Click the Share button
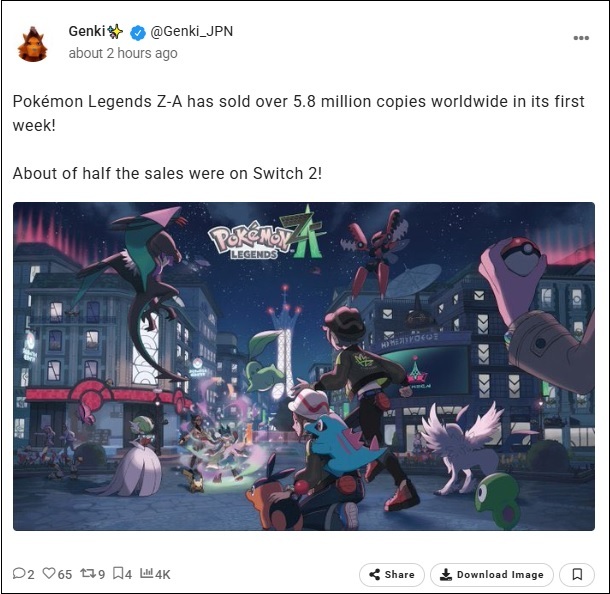This screenshot has width=610, height=594. [x=391, y=575]
